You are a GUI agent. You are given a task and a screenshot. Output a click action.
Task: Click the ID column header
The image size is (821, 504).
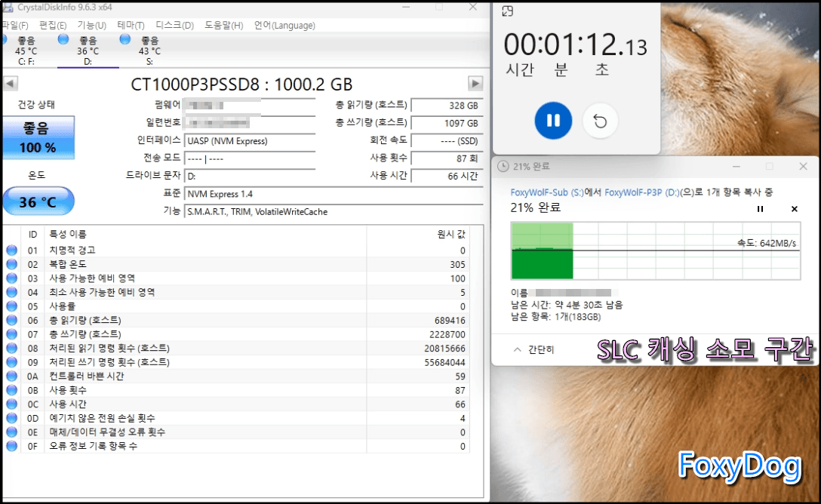[32, 235]
